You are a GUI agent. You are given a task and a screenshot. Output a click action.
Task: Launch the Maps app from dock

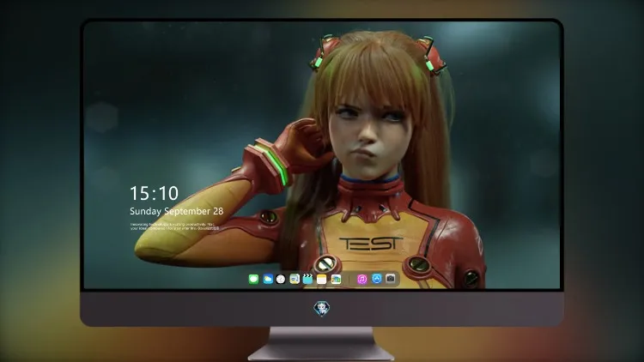pyautogui.click(x=295, y=280)
